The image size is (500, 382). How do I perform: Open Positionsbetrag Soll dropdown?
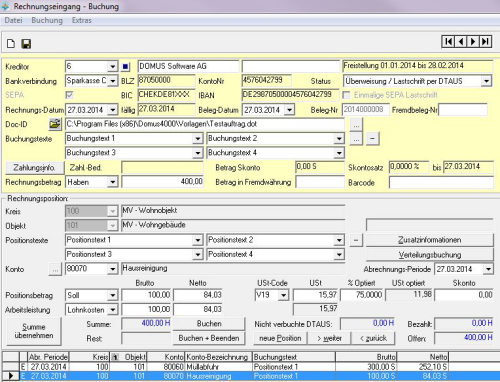113,295
